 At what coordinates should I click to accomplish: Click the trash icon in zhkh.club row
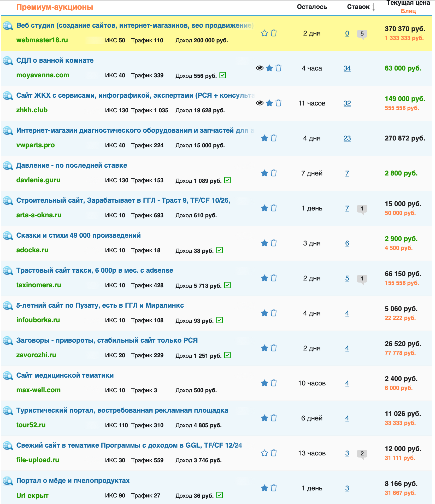pyautogui.click(x=279, y=103)
